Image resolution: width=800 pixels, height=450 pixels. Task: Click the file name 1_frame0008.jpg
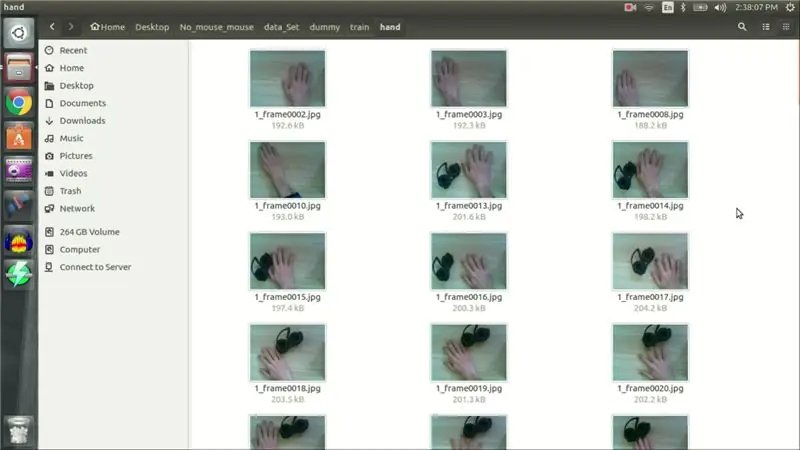(x=650, y=114)
